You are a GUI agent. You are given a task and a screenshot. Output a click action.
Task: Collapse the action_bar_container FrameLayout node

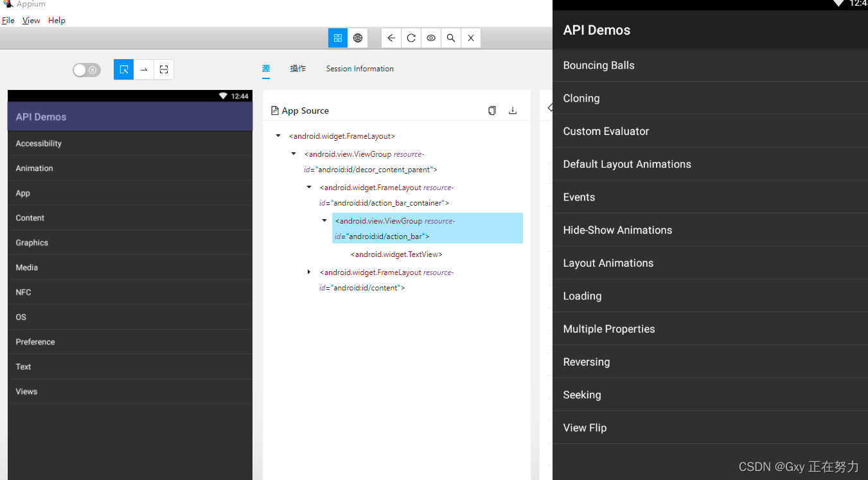coord(309,188)
